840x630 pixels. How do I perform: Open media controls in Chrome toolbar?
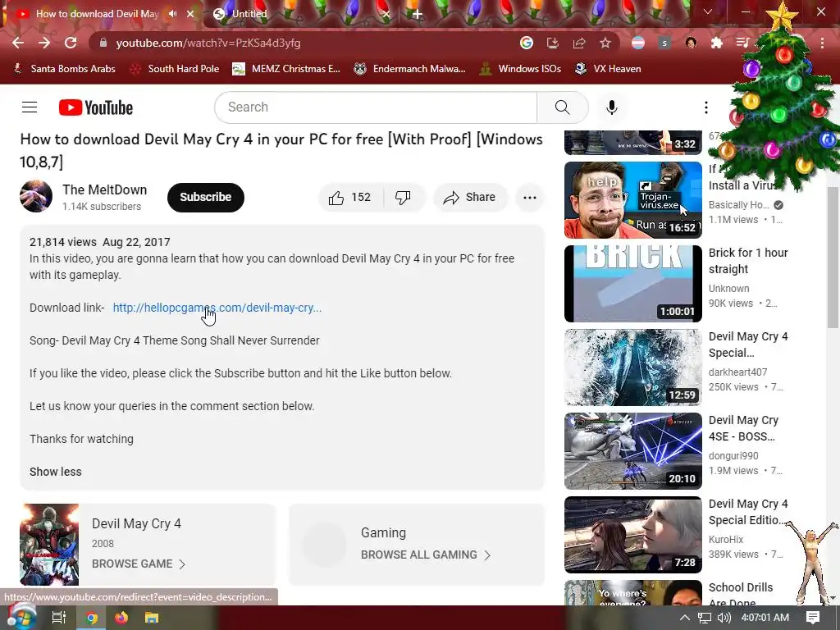coord(742,43)
